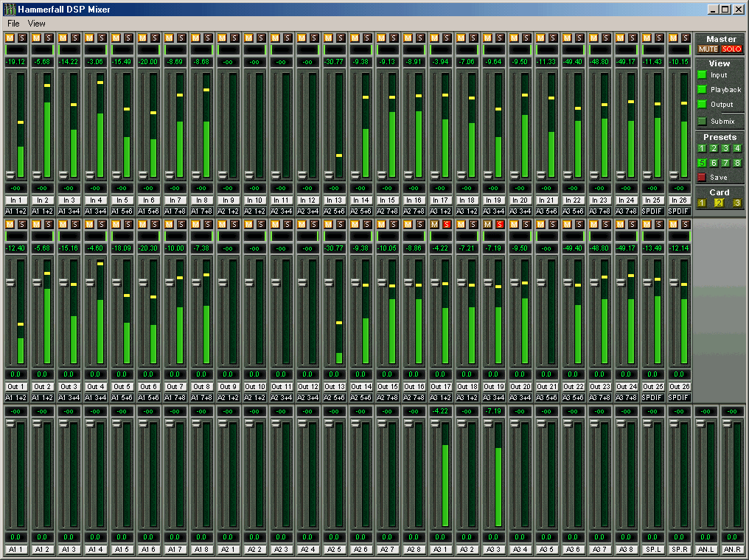The height and width of the screenshot is (560, 749).
Task: Disable solo on playback channel Out 17
Action: [447, 224]
